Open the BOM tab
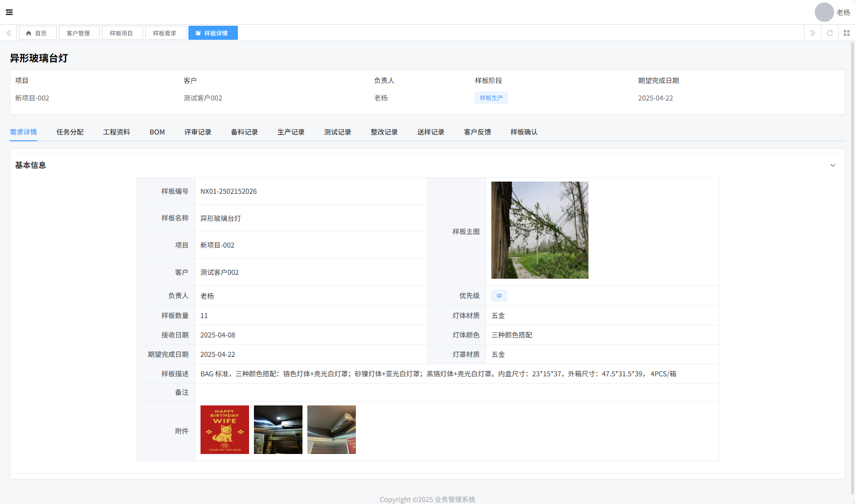This screenshot has width=855, height=504. [x=157, y=132]
